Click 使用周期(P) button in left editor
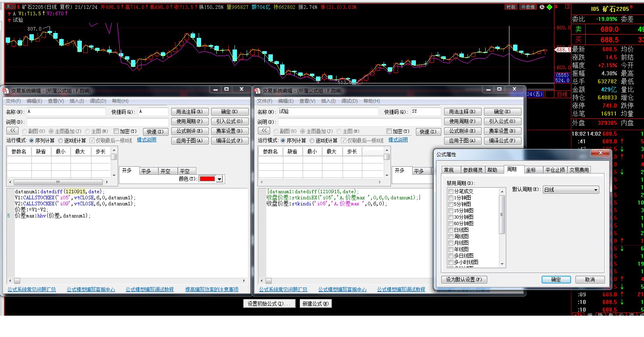Image resolution: width=644 pixels, height=337 pixels. coord(189,121)
